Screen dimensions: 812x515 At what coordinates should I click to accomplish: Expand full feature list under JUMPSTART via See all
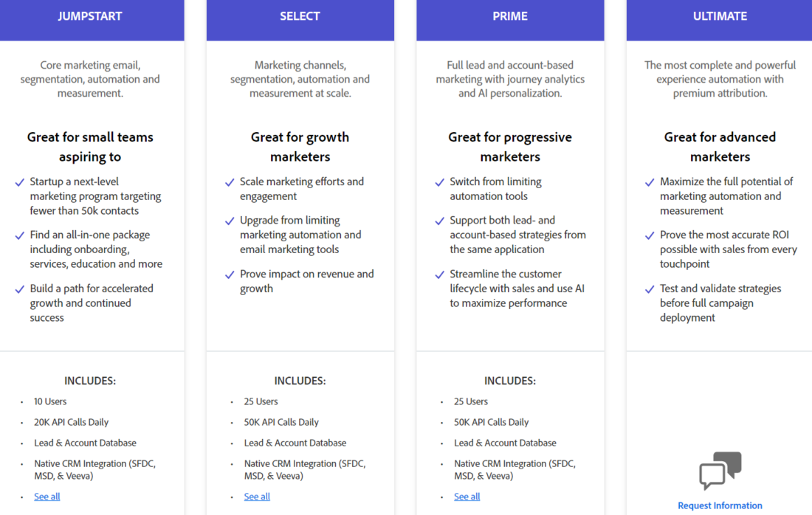click(x=47, y=496)
